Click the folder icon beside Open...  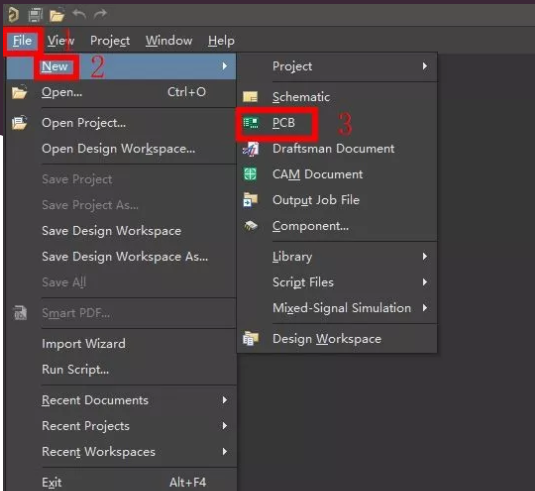pyautogui.click(x=19, y=92)
